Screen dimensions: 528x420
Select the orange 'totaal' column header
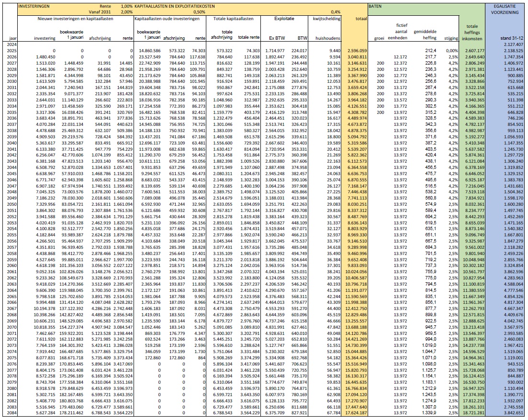[361, 19]
